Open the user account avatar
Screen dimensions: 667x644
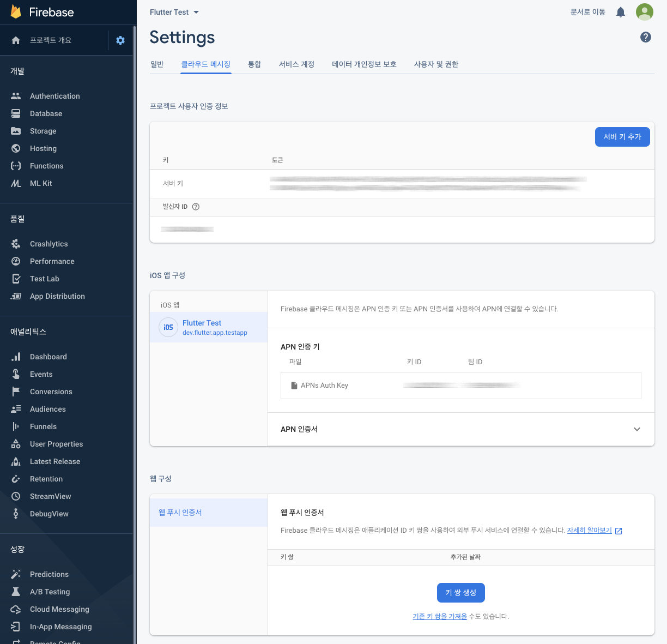(x=645, y=12)
